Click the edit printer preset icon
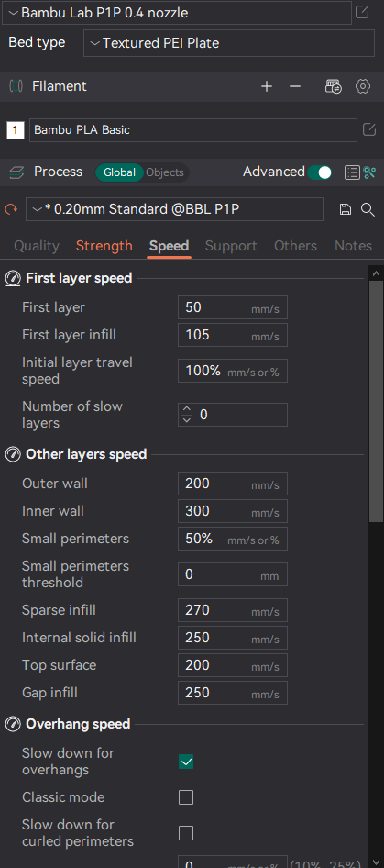This screenshot has height=868, width=384. tap(362, 12)
